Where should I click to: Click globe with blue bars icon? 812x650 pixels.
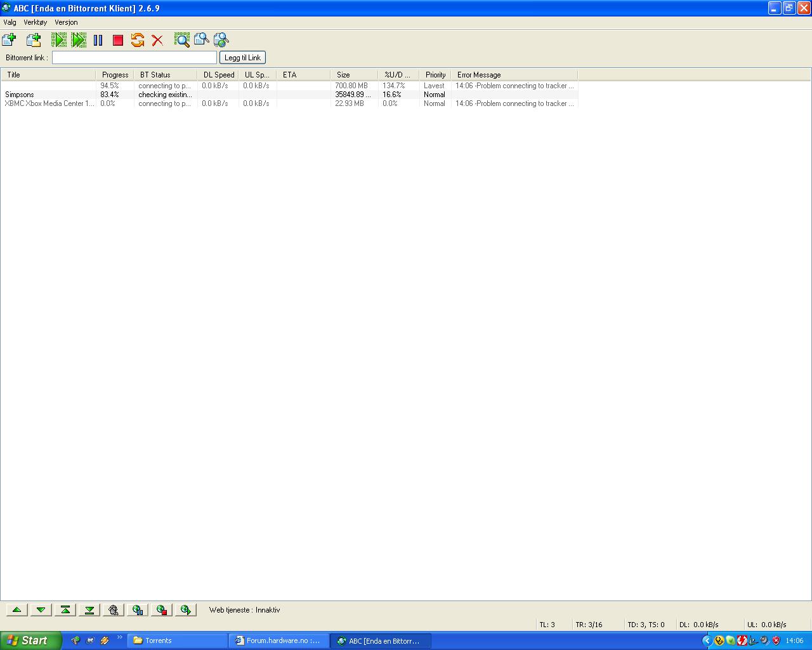pos(138,610)
